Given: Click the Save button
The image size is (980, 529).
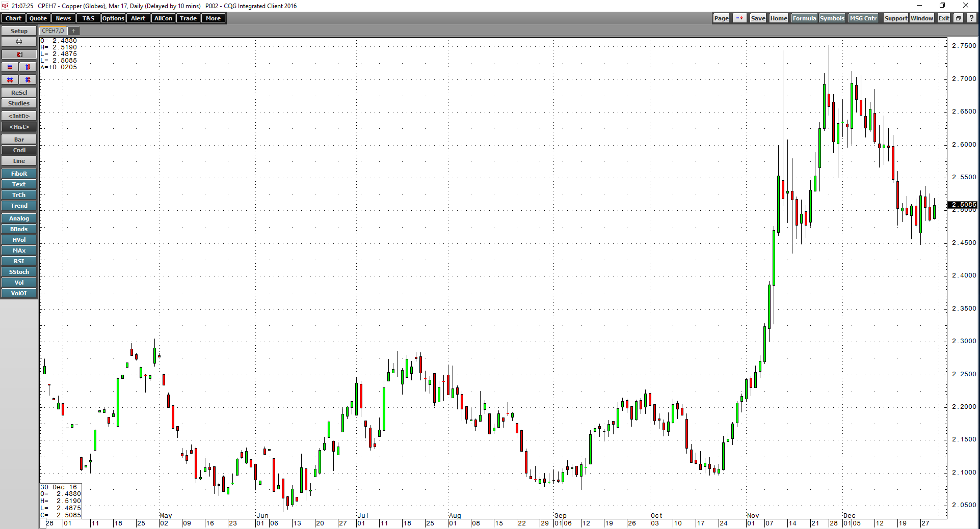Looking at the screenshot, I should tap(758, 18).
